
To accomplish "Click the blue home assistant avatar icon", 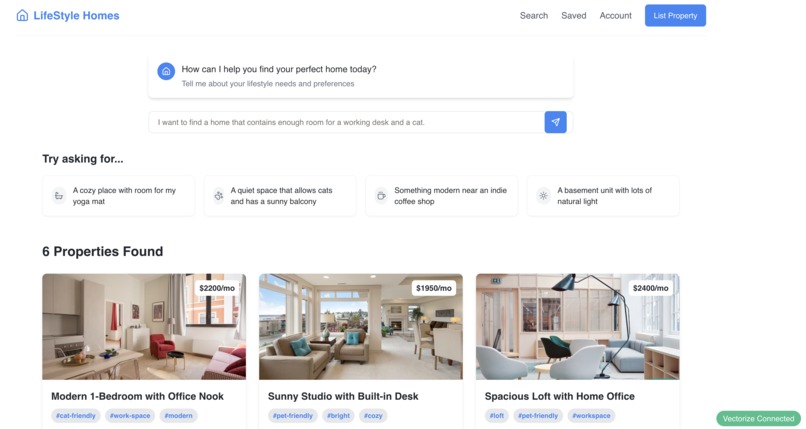I will 166,72.
